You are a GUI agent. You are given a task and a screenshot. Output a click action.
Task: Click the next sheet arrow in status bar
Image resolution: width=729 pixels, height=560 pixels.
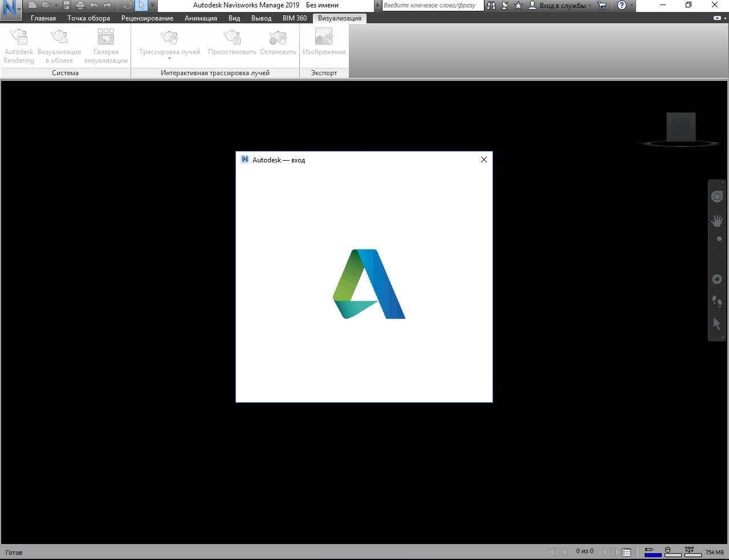605,551
